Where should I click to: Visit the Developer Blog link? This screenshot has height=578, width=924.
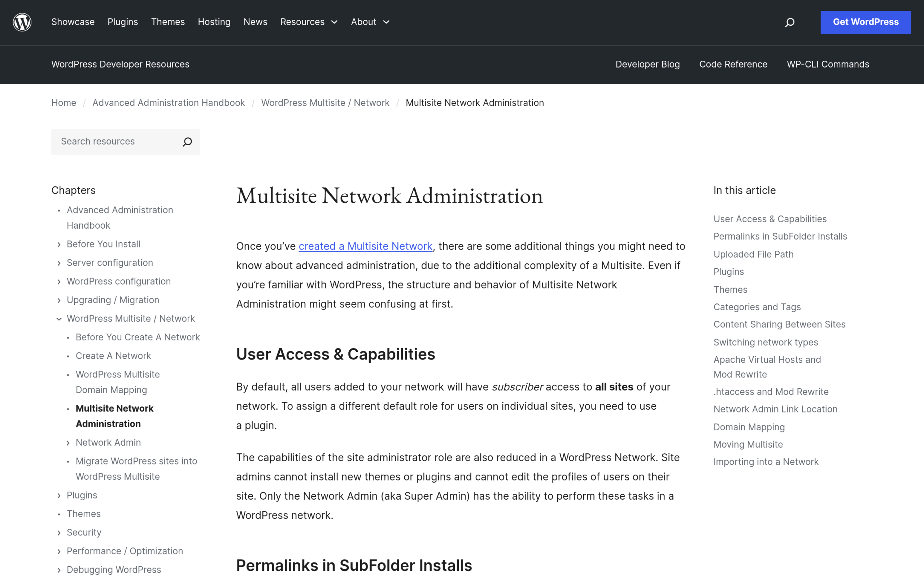point(648,64)
